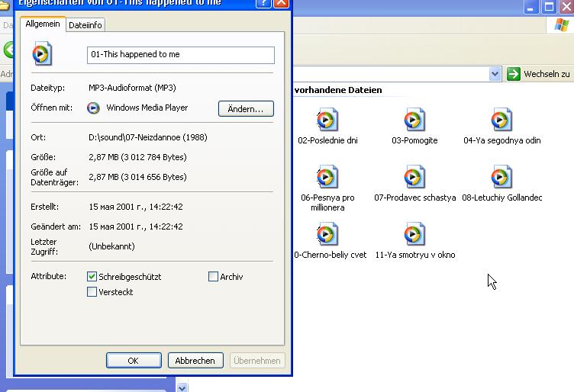Click the scroll-down arrow below the dialog
Image resolution: width=574 pixels, height=392 pixels.
(x=182, y=387)
